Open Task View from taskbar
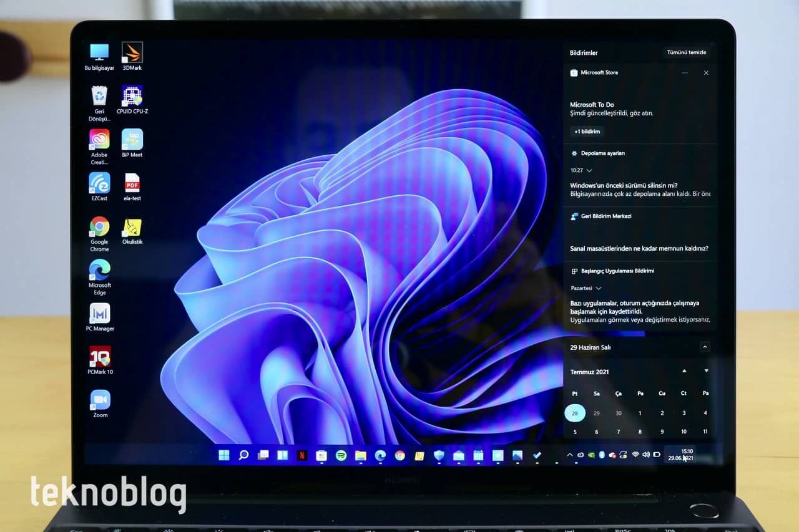 [x=263, y=455]
